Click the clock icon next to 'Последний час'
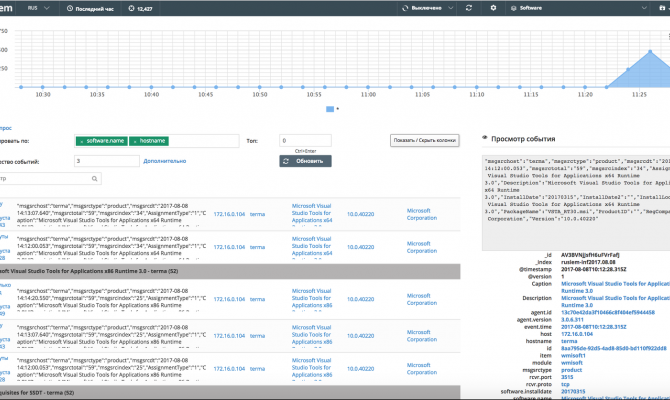Image resolution: width=670 pixels, height=400 pixels. (x=70, y=9)
